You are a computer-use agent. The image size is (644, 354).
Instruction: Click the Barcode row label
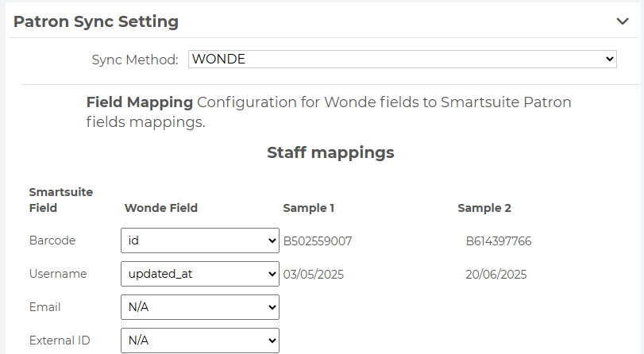click(52, 240)
